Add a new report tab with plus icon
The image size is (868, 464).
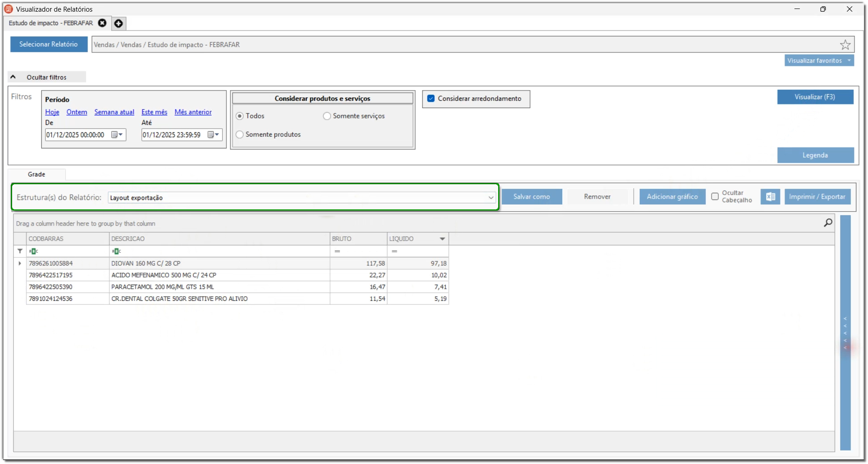coord(118,23)
